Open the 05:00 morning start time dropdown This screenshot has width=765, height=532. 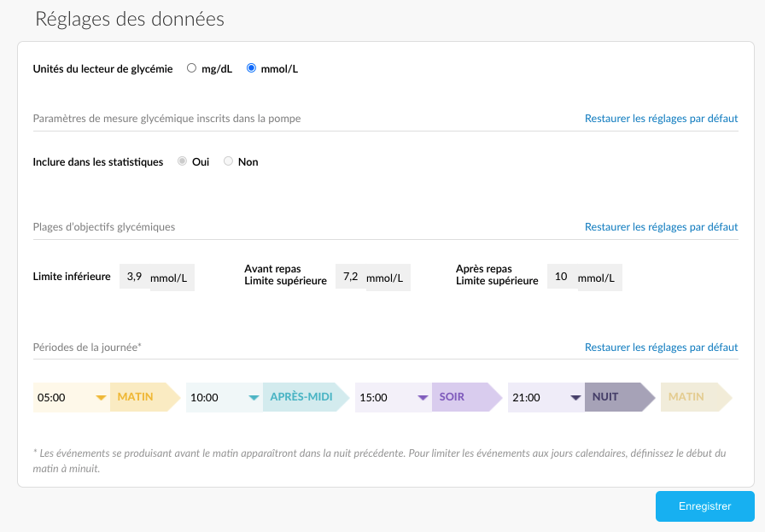72,397
